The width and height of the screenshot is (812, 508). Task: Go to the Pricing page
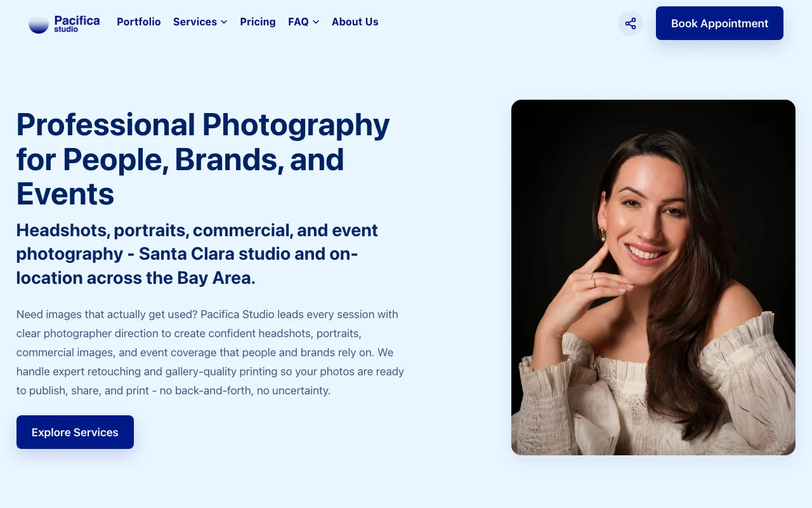(x=258, y=22)
